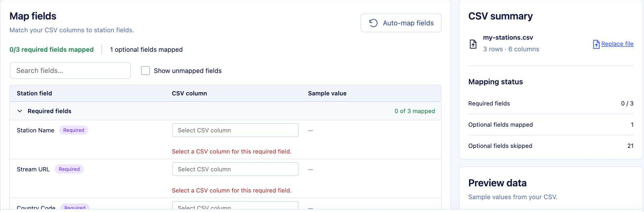Screen dimensions: 644x212
Task: Click the file upload icon beside my-stations.csv
Action: [x=473, y=44]
